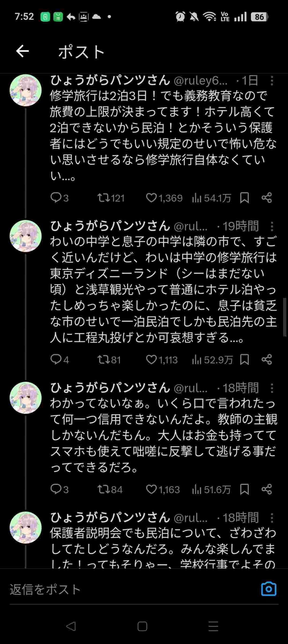Viewport: 288px width, 644px height.
Task: View analytics for the 51.6万 views post
Action: pos(197,489)
